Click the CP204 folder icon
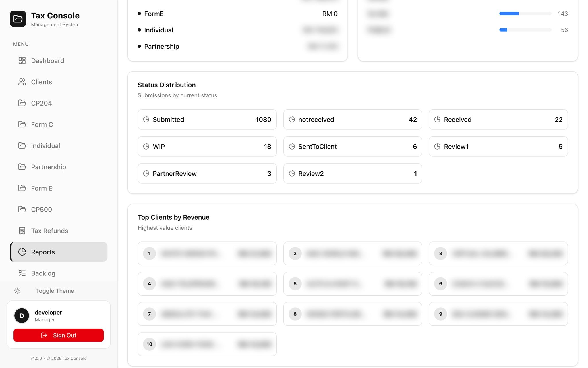Screen dimensions: 588x368 pos(22,103)
